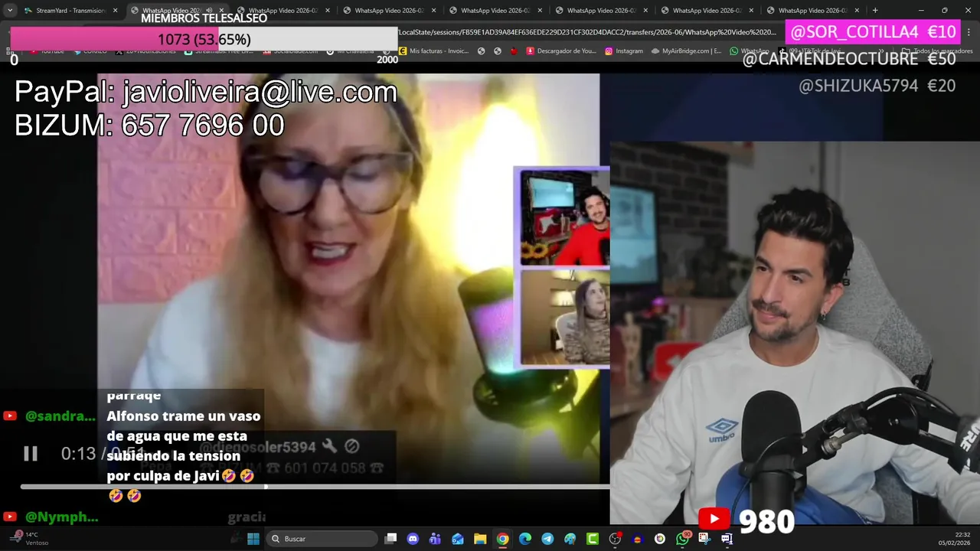Image resolution: width=980 pixels, height=551 pixels.
Task: Click the @SOR_COTILLA4 €10 donation banner
Action: coord(873,31)
